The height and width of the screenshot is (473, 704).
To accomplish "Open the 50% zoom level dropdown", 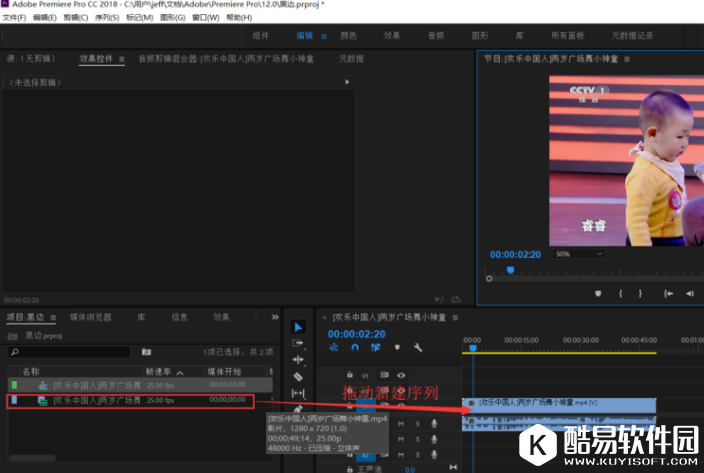I will (579, 254).
